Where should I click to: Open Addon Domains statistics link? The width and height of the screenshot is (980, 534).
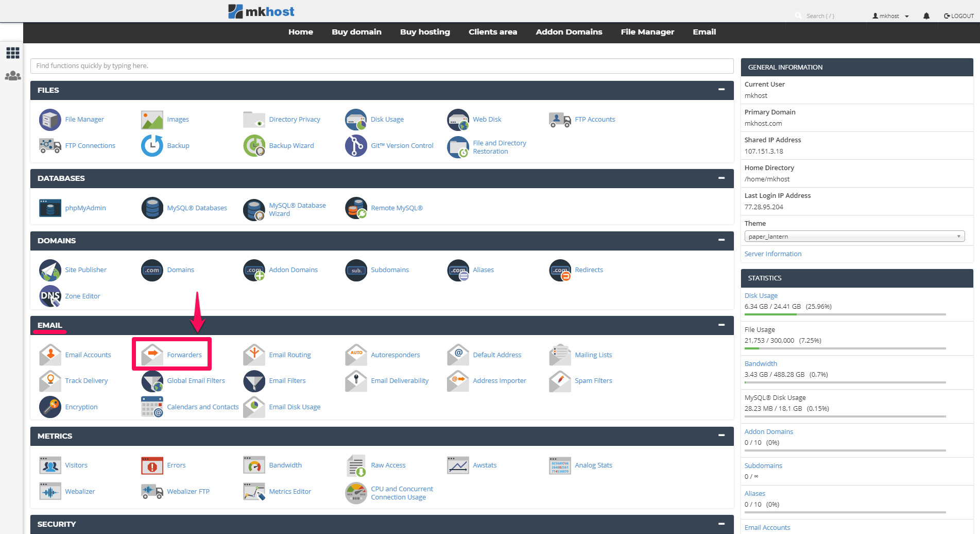pos(768,432)
